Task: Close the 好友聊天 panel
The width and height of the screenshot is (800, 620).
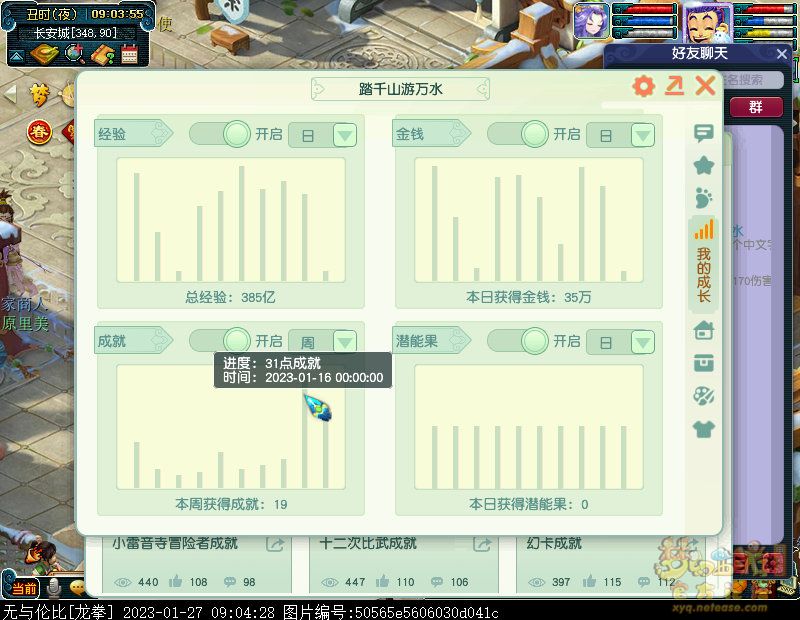Action: (782, 54)
